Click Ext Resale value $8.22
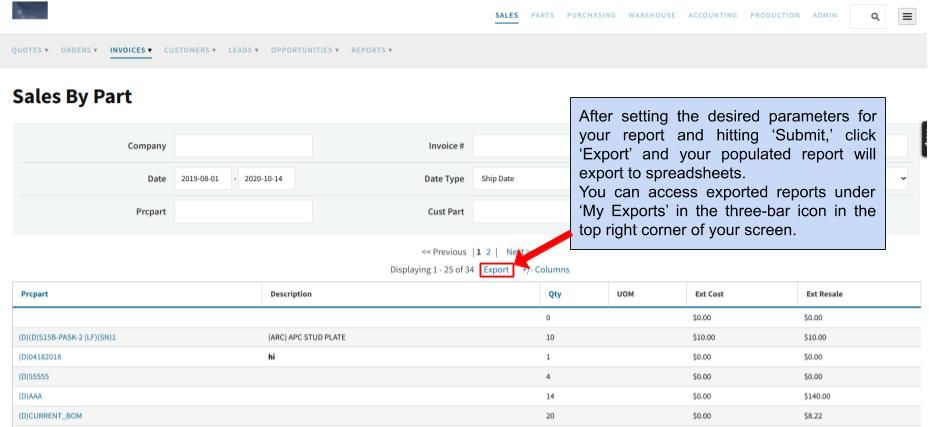 click(813, 416)
